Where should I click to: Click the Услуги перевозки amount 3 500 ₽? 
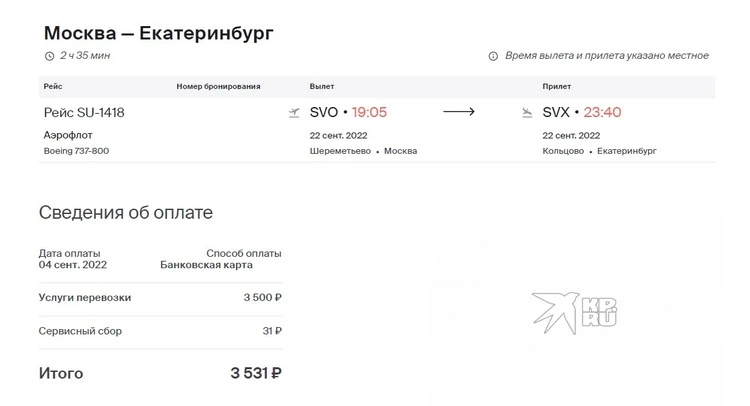pos(263,297)
